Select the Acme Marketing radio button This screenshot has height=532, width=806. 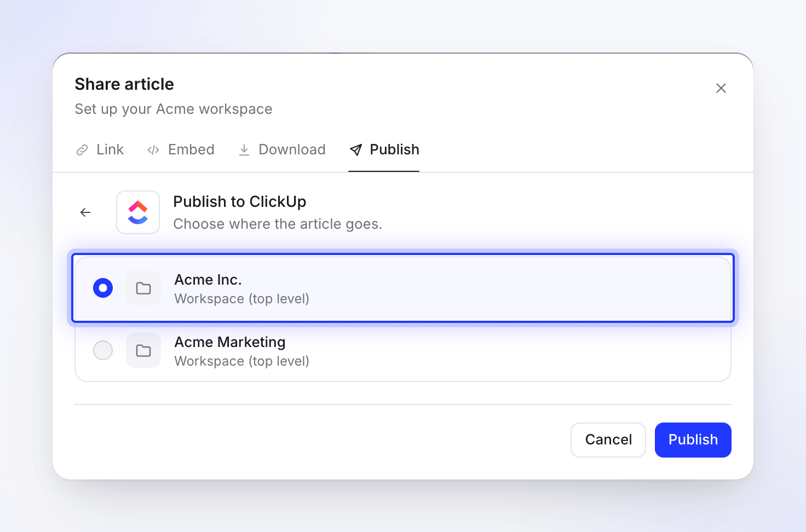(x=103, y=350)
